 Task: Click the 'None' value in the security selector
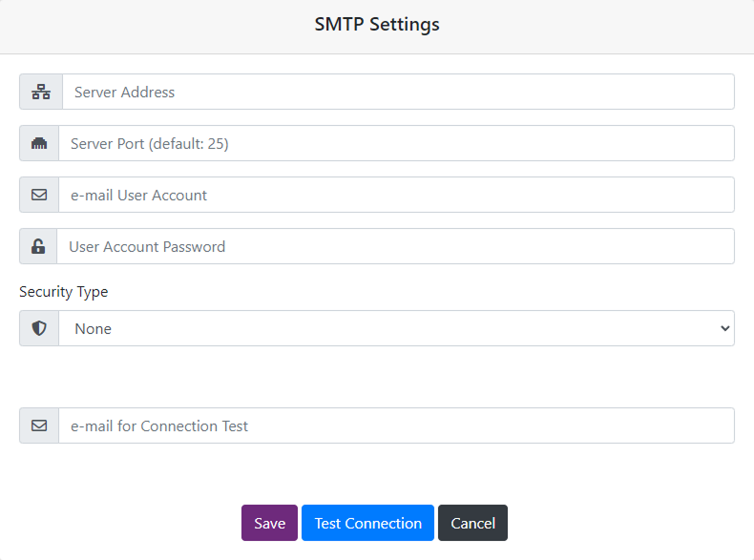point(94,328)
